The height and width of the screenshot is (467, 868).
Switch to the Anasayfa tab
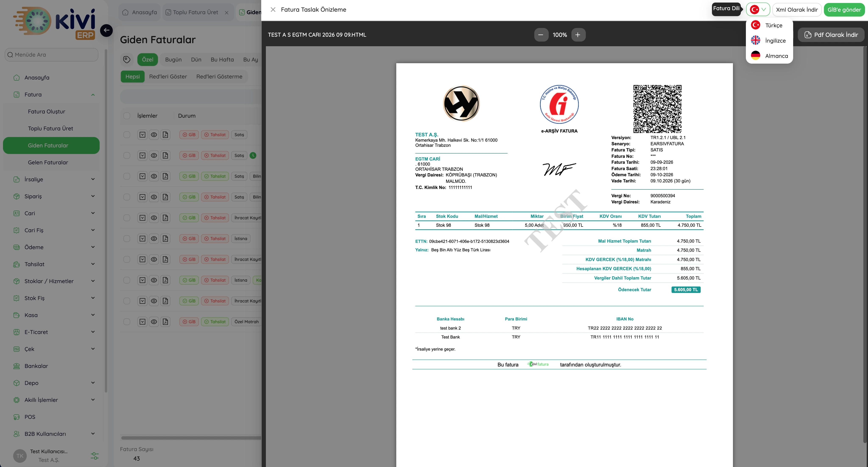click(140, 13)
